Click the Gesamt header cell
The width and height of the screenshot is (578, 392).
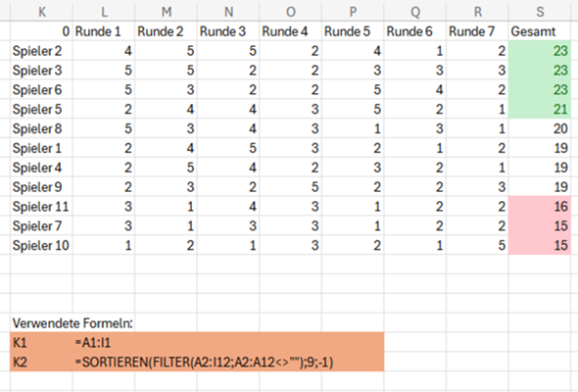click(540, 31)
